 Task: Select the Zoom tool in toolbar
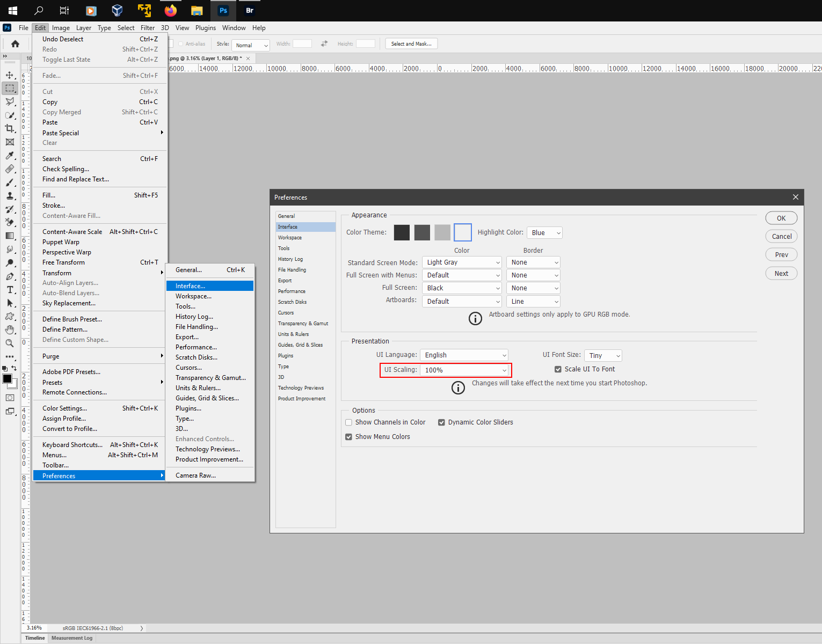(x=10, y=343)
